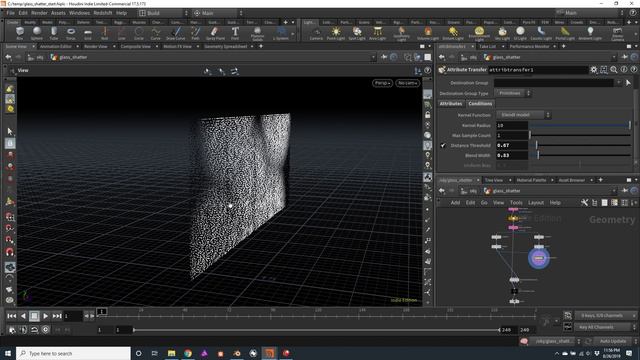Open the Render menu
The height and width of the screenshot is (360, 640).
click(x=39, y=13)
